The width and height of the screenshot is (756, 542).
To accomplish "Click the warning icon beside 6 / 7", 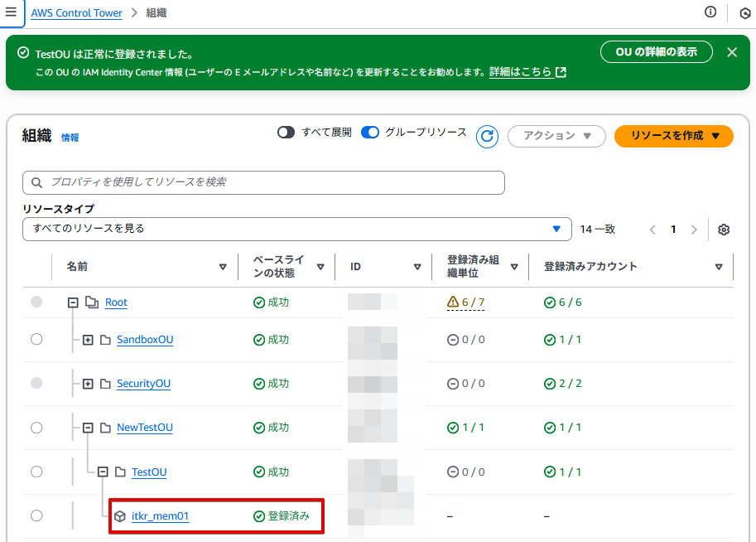I will click(x=453, y=302).
